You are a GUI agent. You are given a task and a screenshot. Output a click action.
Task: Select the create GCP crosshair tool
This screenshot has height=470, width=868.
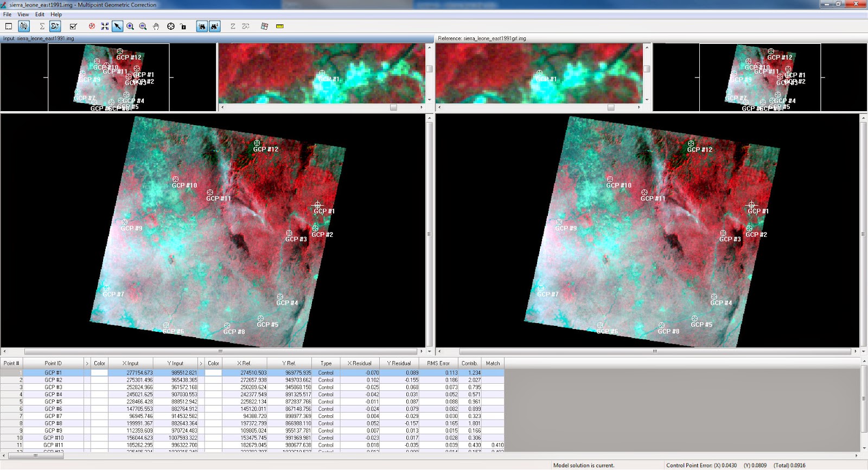pos(171,26)
